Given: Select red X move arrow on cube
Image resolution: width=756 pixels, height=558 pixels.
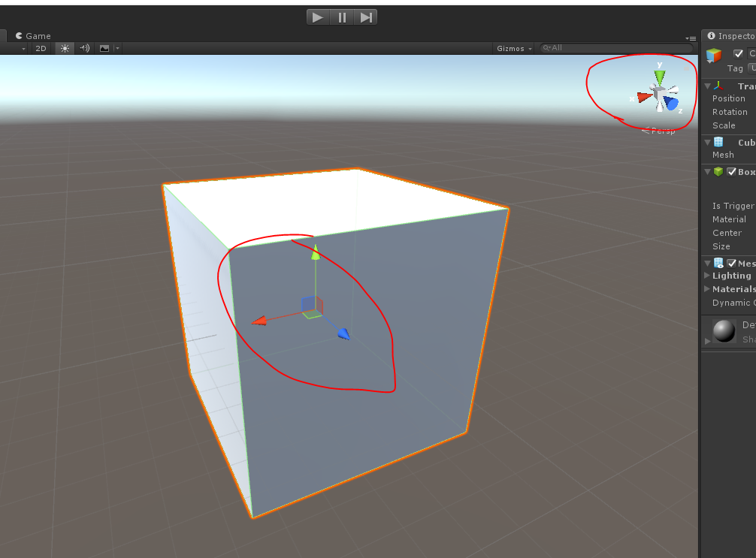Looking at the screenshot, I should pos(259,321).
